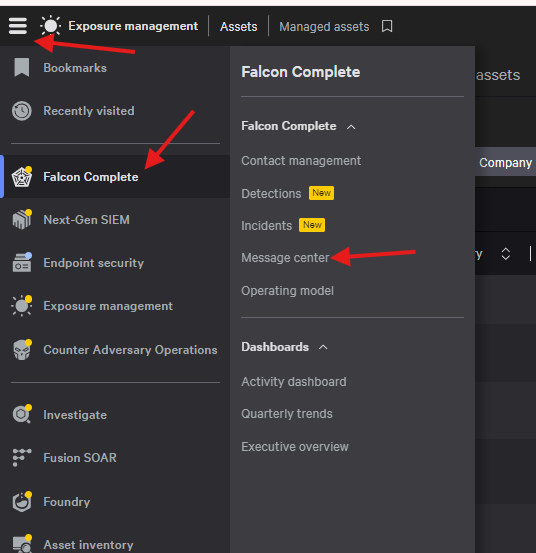
Task: Select Next-Gen SIEM module
Action: pyautogui.click(x=86, y=220)
